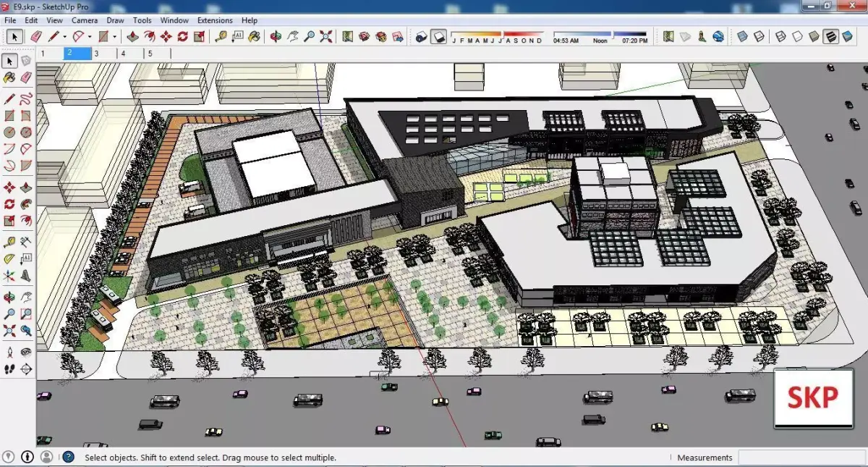
Task: Select the Zoom magnifier tool in top toolbar
Action: [309, 36]
